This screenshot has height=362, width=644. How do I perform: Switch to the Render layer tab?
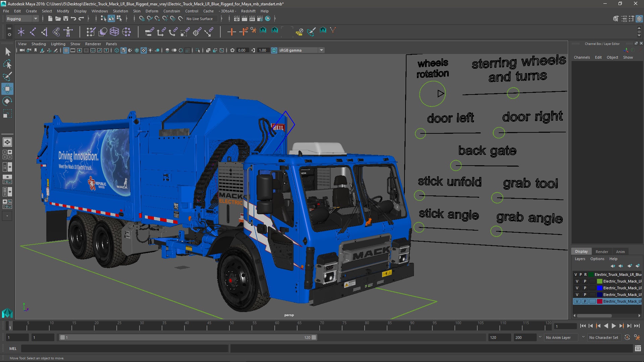pyautogui.click(x=601, y=252)
